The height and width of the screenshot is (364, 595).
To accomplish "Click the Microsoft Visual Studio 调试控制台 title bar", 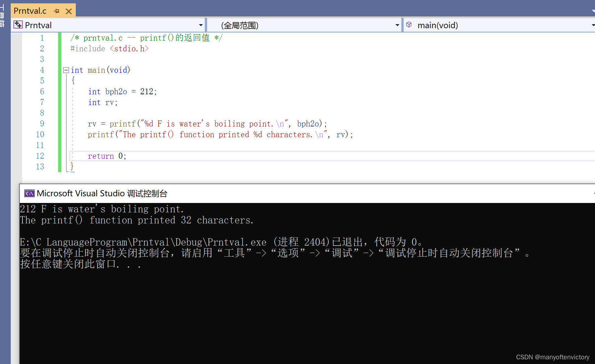I will coord(307,194).
